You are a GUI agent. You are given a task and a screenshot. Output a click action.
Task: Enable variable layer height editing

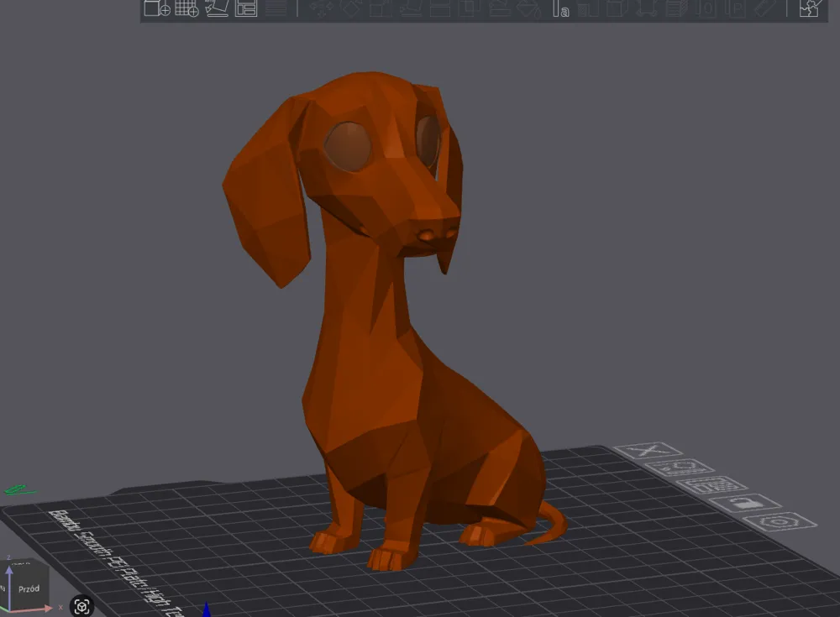675,10
